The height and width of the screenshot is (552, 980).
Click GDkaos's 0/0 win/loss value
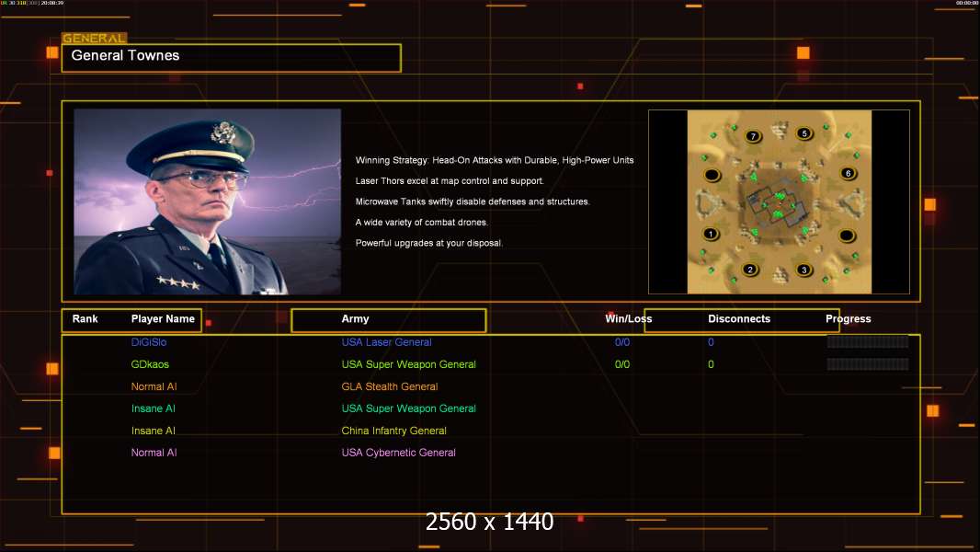[622, 363]
